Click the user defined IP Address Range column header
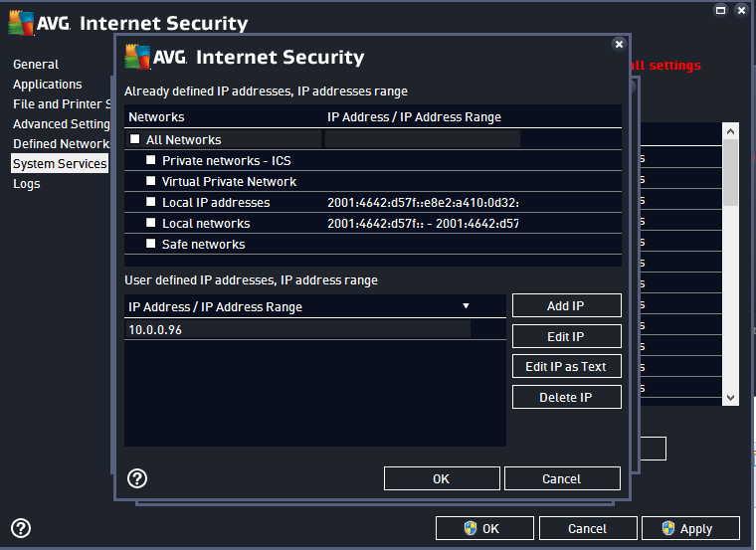Viewport: 756px width, 550px height. (215, 307)
